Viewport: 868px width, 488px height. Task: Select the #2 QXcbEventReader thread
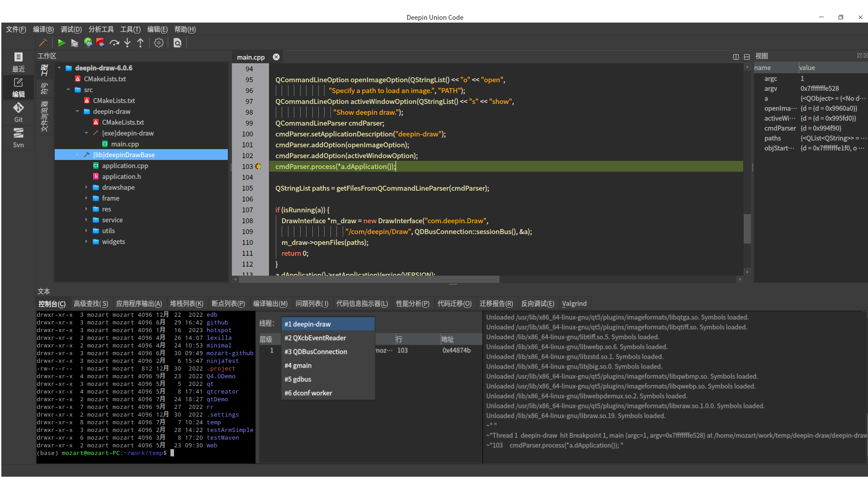point(315,338)
